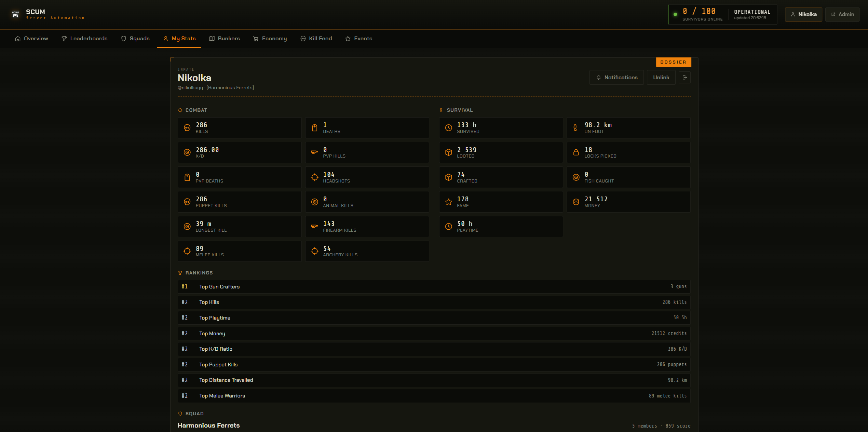Click the box icon beside Crafted
Viewport: 868px width, 432px height.
pos(449,177)
